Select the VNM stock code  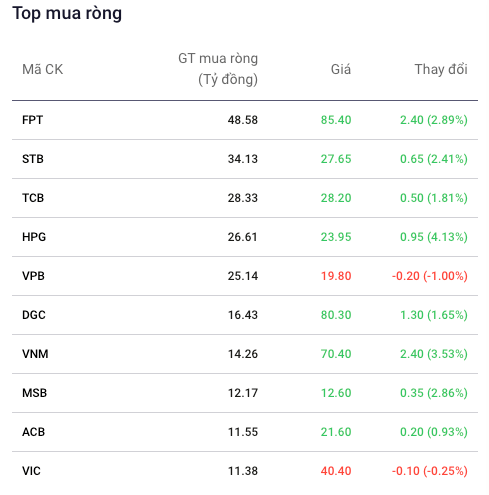pos(35,354)
